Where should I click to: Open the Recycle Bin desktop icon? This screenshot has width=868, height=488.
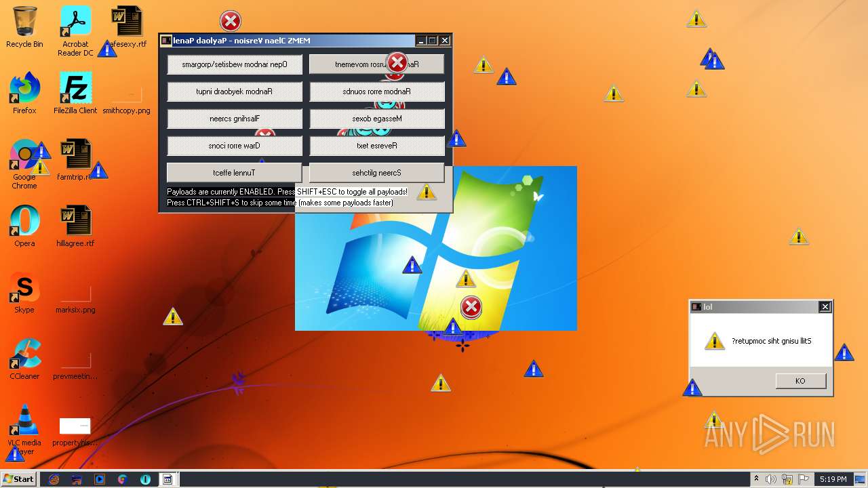click(24, 27)
